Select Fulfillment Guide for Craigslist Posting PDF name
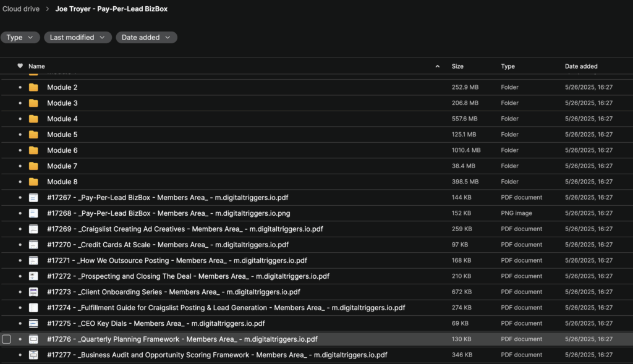 226,308
